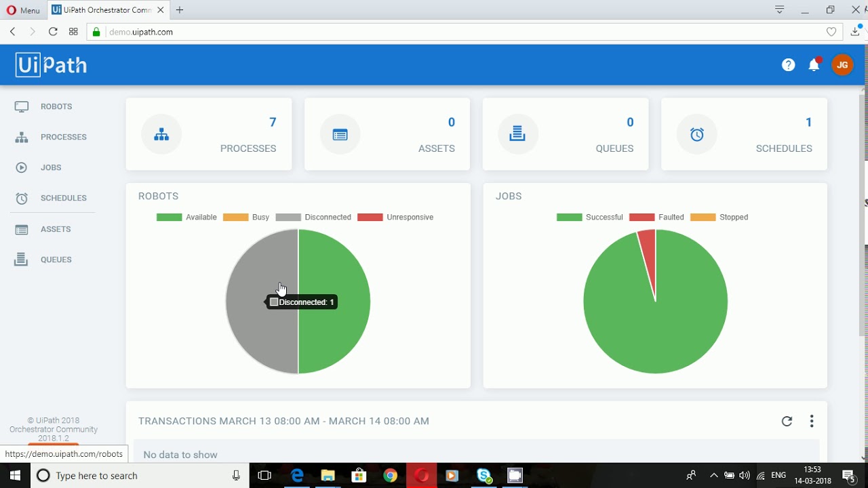868x488 pixels.
Task: Open the Transactions three-dot menu
Action: click(x=811, y=421)
